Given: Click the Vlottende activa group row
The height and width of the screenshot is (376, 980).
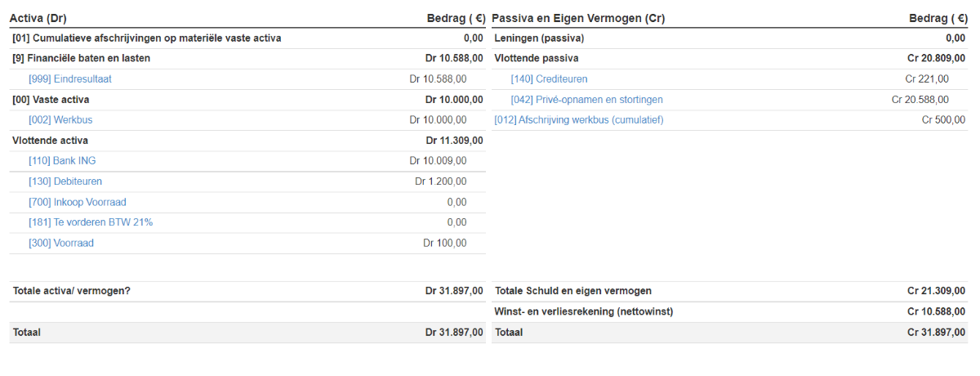Looking at the screenshot, I should (x=51, y=141).
